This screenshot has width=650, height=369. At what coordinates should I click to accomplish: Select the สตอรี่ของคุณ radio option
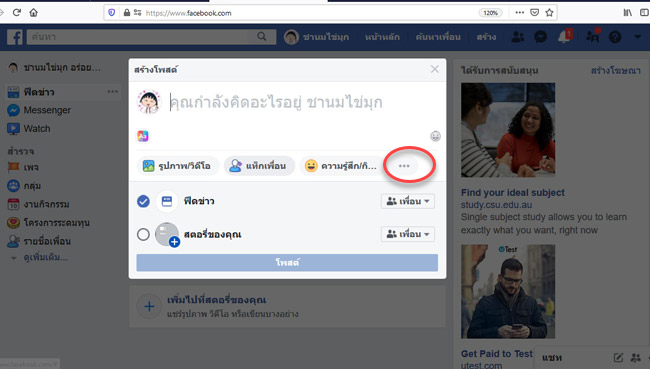click(x=143, y=235)
